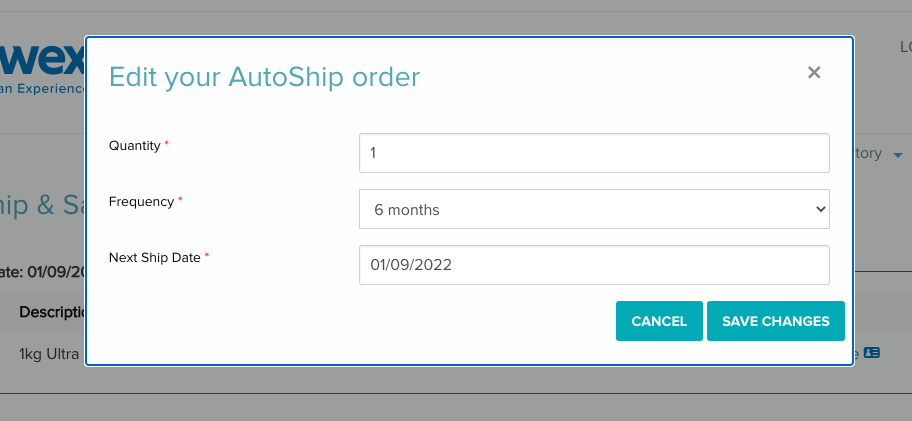Viewport: 912px width, 421px height.
Task: Select the '6 months' frequency value
Action: point(407,210)
